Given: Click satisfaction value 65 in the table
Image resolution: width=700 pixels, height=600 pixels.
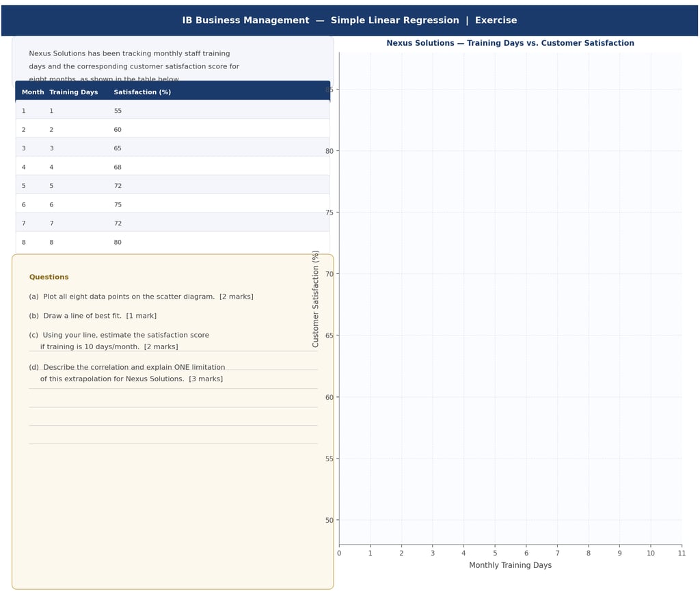Looking at the screenshot, I should [x=118, y=148].
